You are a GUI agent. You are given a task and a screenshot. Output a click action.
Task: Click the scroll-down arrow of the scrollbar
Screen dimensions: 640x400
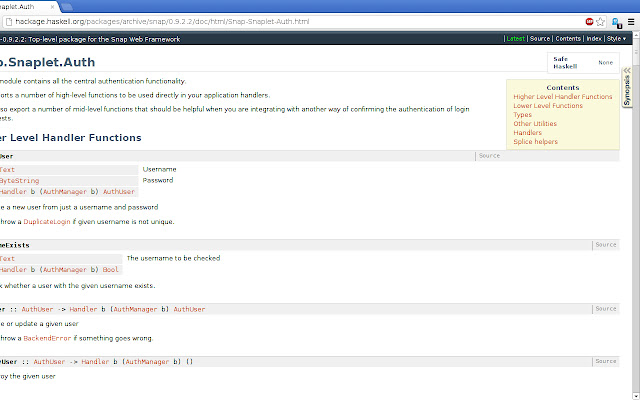[636, 396]
